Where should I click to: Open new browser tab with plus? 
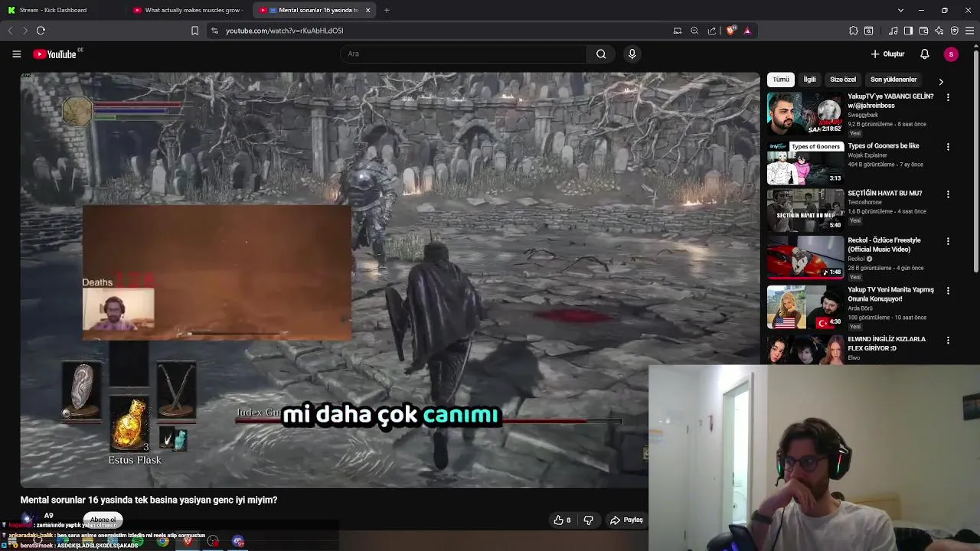coord(387,10)
